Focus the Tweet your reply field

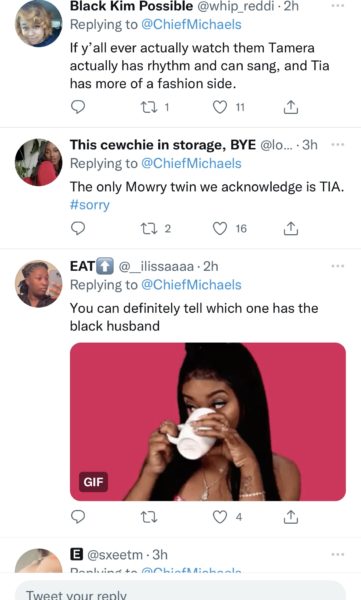[x=180, y=591]
